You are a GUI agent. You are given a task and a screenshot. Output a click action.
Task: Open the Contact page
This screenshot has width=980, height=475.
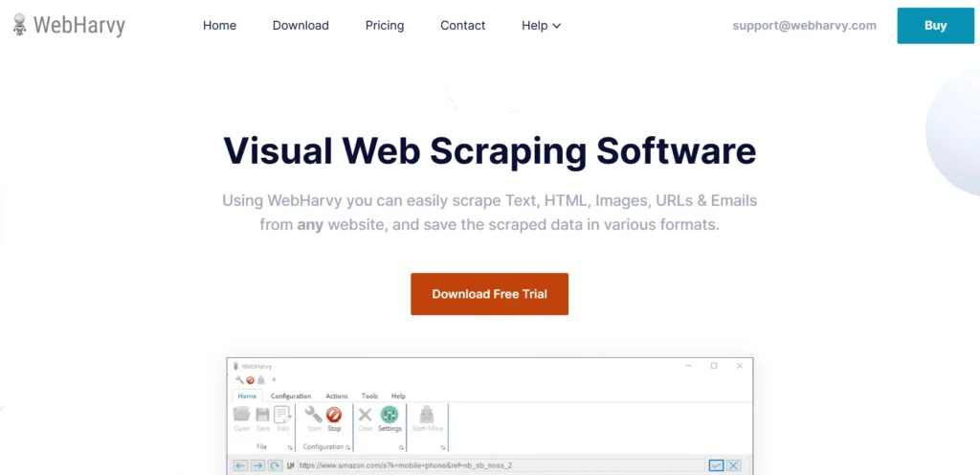(x=462, y=26)
